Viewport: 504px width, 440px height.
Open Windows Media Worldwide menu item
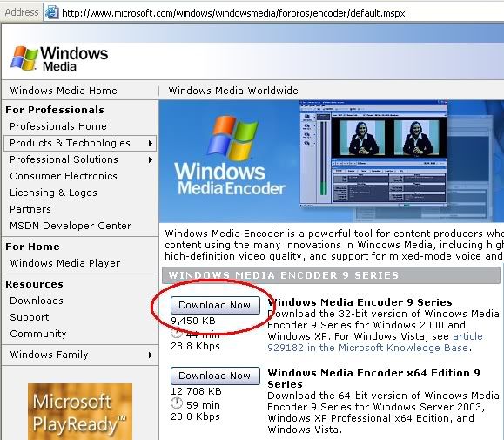point(233,91)
